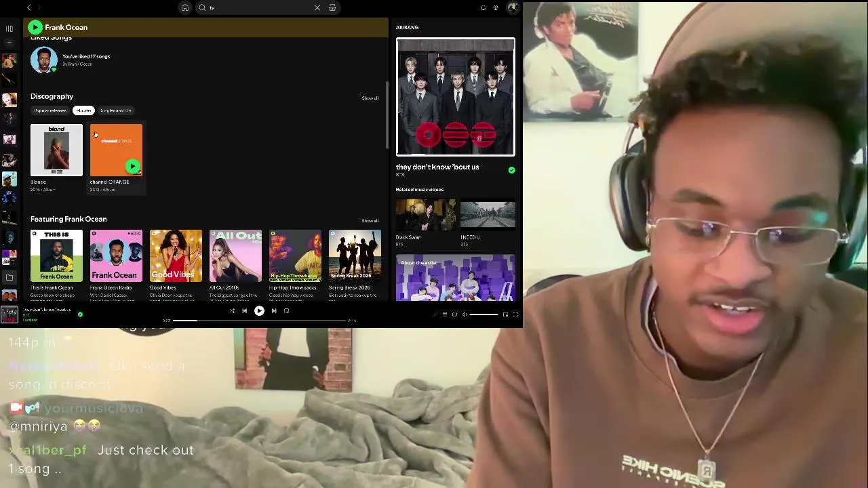The height and width of the screenshot is (488, 868).
Task: Mute with the speaker icon
Action: (465, 314)
